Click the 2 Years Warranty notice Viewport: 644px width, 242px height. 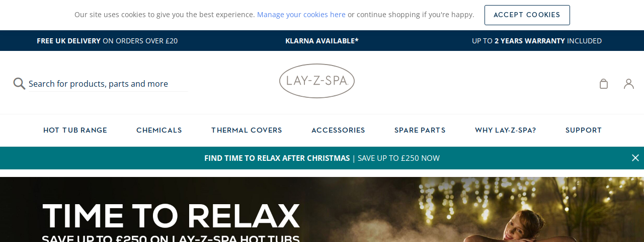[537, 41]
